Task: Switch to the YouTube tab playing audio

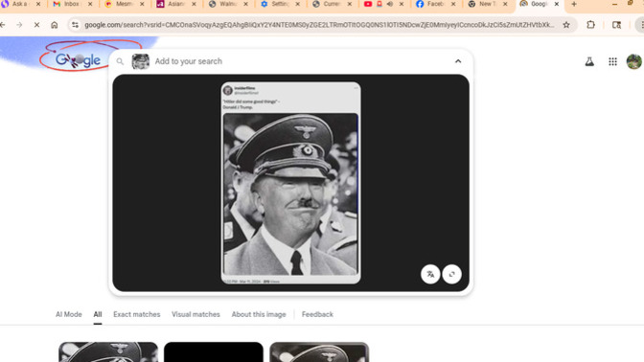Action: tap(382, 4)
